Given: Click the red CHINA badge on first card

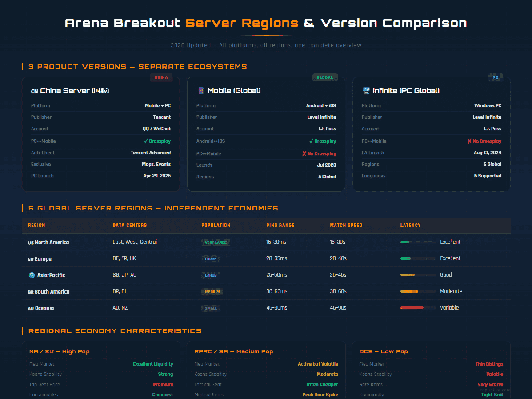Looking at the screenshot, I should 161,77.
